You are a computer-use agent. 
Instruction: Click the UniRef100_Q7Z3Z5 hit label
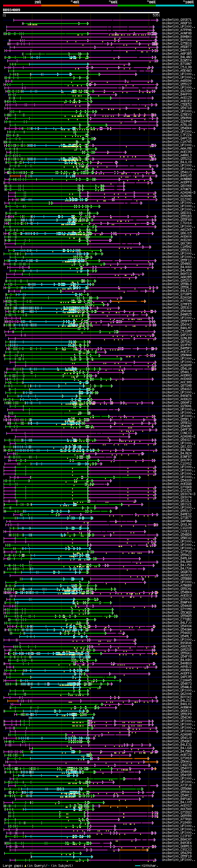coord(177,491)
